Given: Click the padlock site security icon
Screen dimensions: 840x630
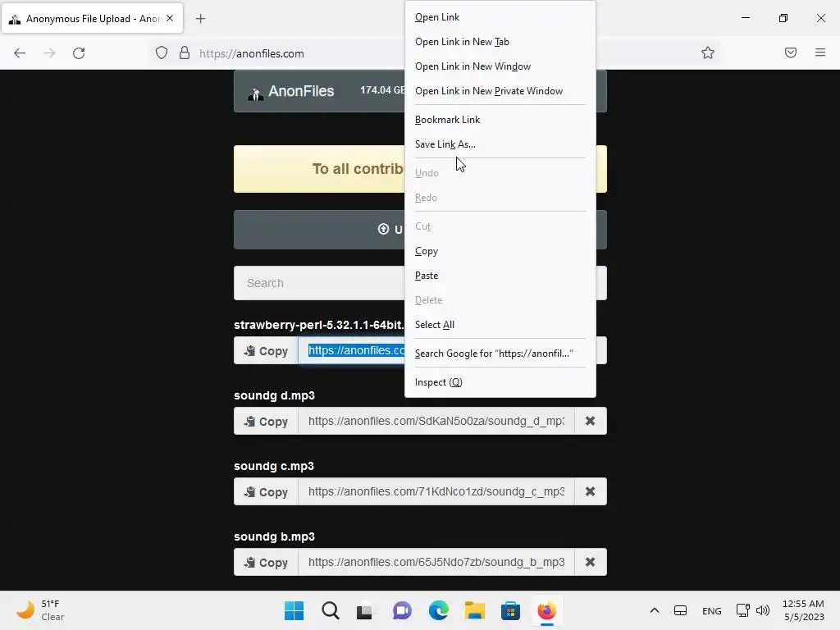Looking at the screenshot, I should 185,53.
